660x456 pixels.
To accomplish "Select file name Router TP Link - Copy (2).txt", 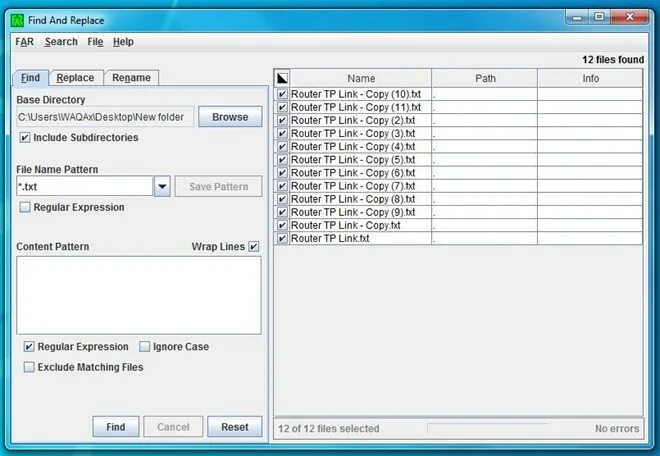I will [353, 120].
